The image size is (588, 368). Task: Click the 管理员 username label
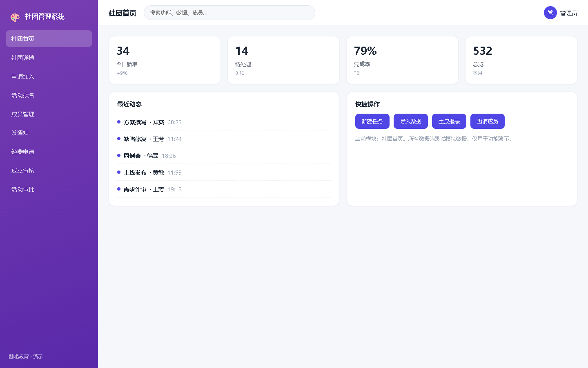[x=568, y=13]
